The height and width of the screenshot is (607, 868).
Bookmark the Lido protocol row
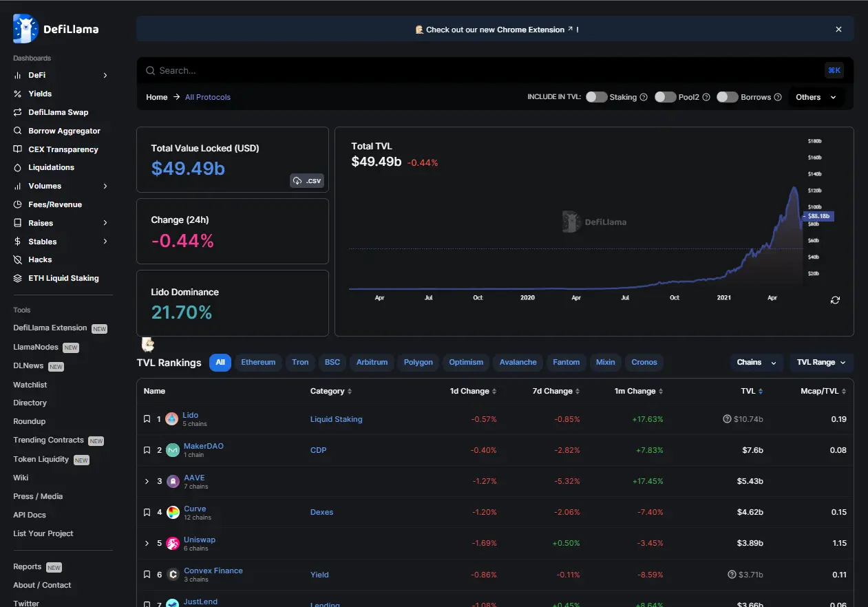[147, 419]
